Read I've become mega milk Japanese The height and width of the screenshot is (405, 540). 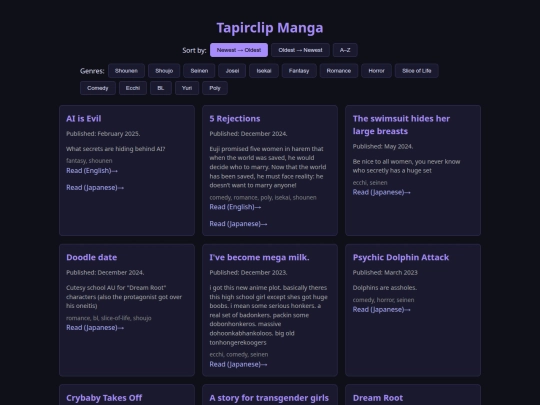(238, 364)
